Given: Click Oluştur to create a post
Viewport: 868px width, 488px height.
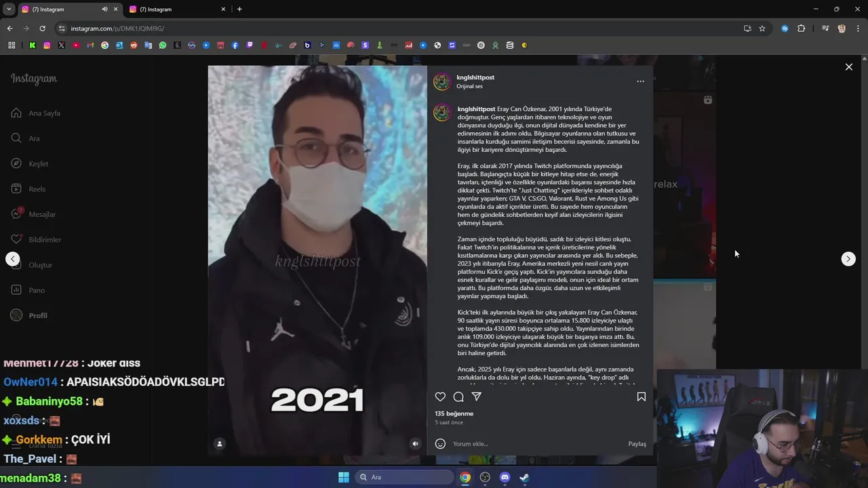Looking at the screenshot, I should click(x=32, y=265).
